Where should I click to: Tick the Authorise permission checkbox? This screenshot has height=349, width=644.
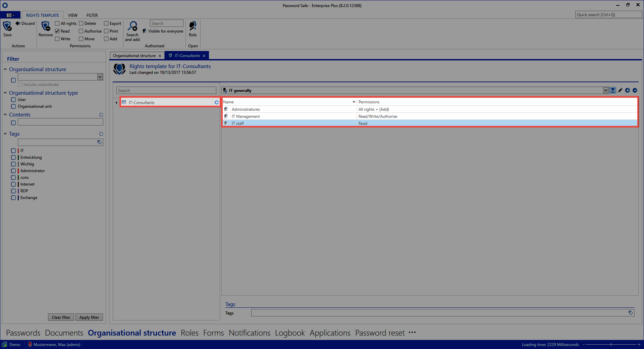tap(81, 31)
